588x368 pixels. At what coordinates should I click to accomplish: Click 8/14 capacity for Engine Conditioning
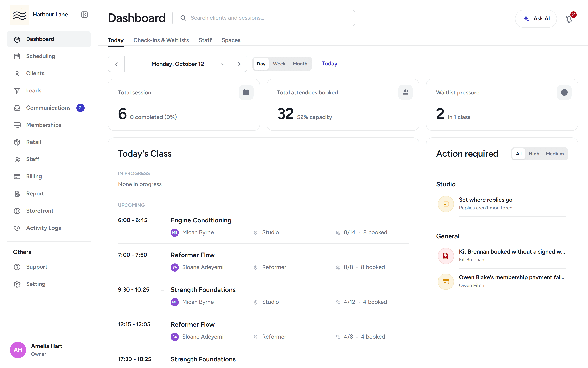(x=349, y=233)
